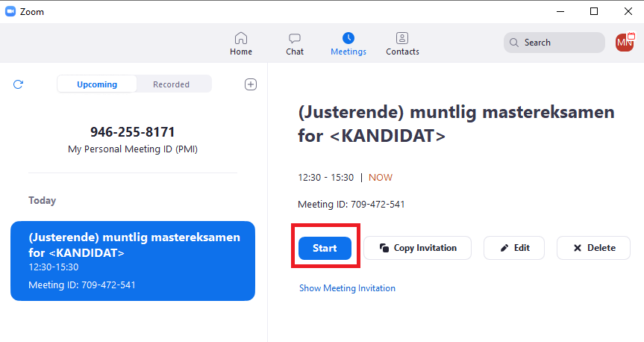Switch to the Upcoming tab

[97, 84]
